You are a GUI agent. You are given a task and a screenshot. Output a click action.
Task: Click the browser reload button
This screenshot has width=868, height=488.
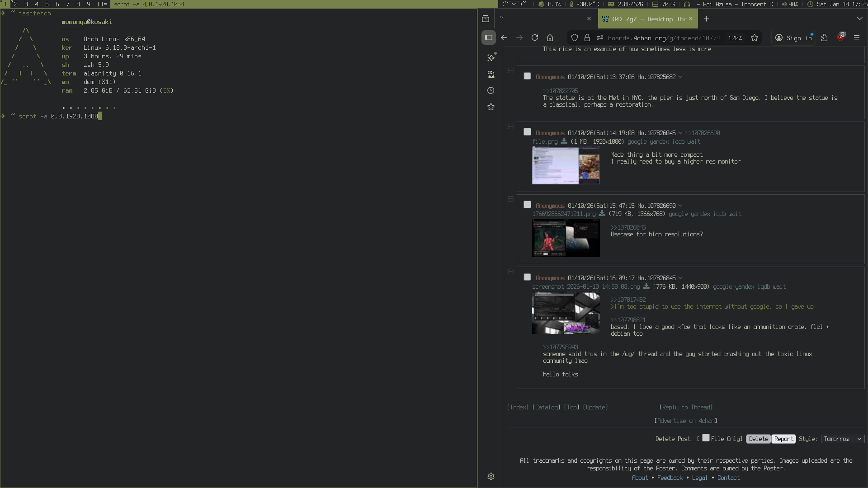point(535,38)
